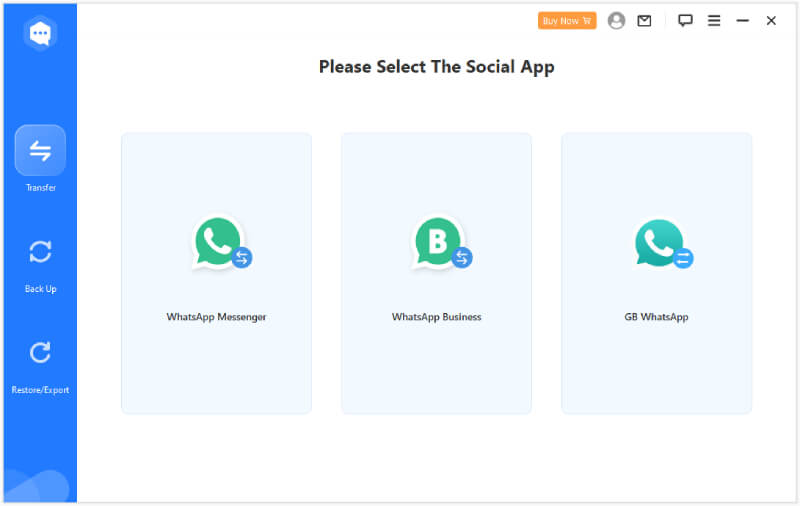Click the Please Select The Social App heading
The width and height of the screenshot is (800, 506).
click(x=437, y=67)
